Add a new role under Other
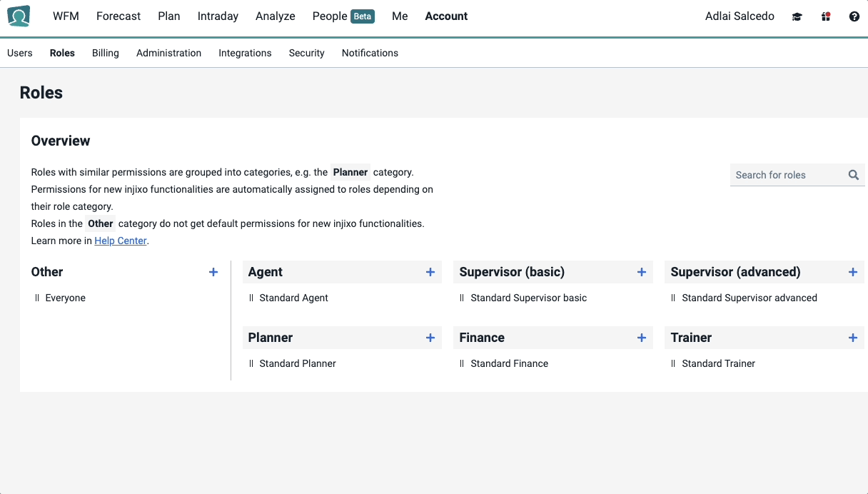 (213, 272)
